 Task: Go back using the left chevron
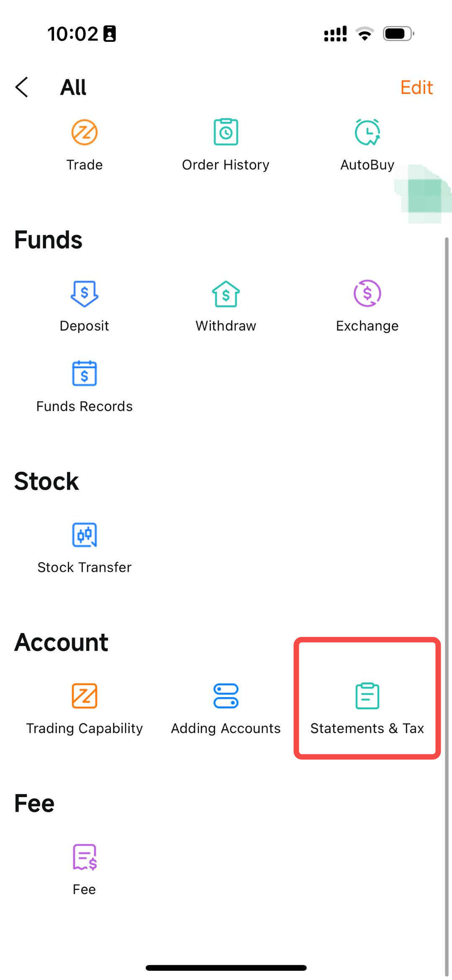coord(22,87)
